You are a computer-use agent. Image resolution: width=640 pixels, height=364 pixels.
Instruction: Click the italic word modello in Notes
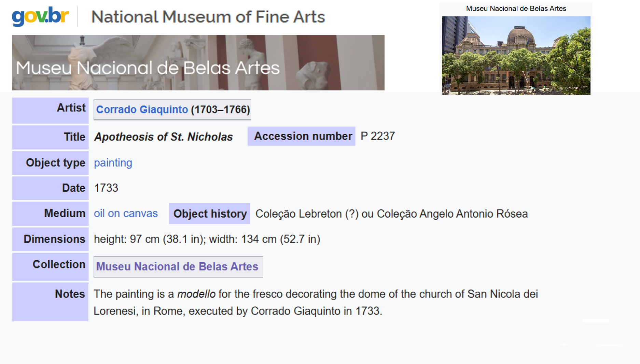pos(196,294)
